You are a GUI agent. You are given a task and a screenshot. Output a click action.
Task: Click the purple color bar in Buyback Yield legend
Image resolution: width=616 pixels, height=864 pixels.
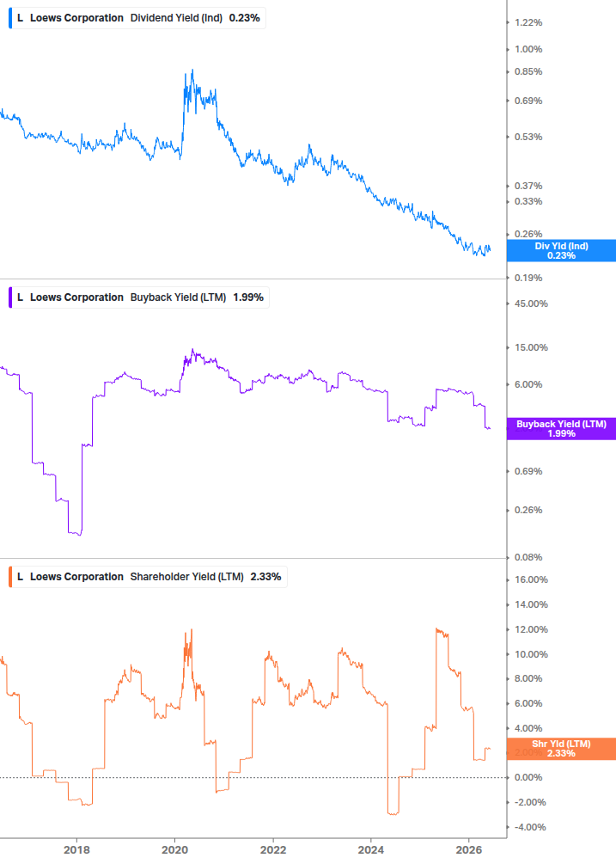(x=10, y=297)
